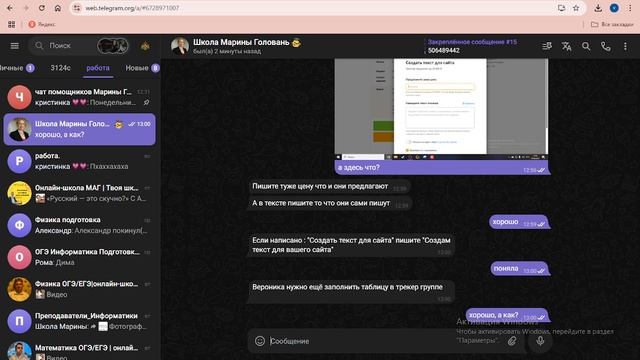Select message Вероника нужно ещё заполнить
Image resolution: width=640 pixels, height=360 pixels.
351,291
